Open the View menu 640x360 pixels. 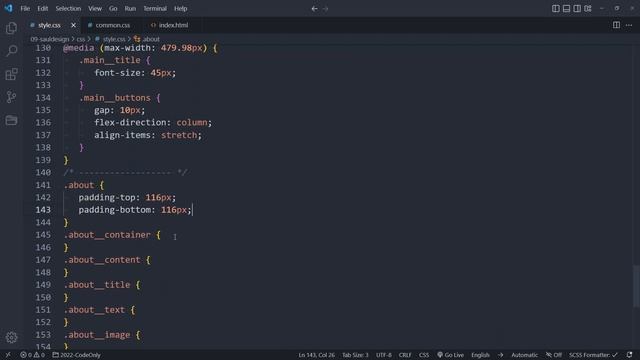coord(95,9)
